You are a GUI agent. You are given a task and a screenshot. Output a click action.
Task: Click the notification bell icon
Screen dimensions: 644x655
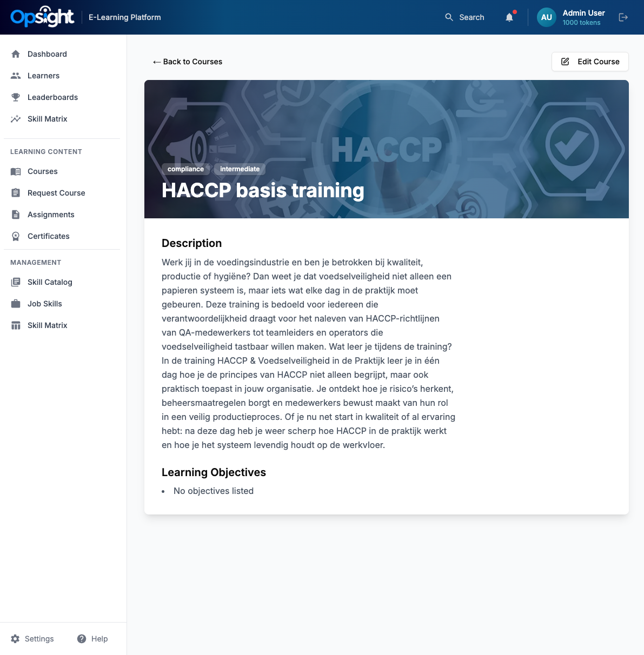[509, 17]
